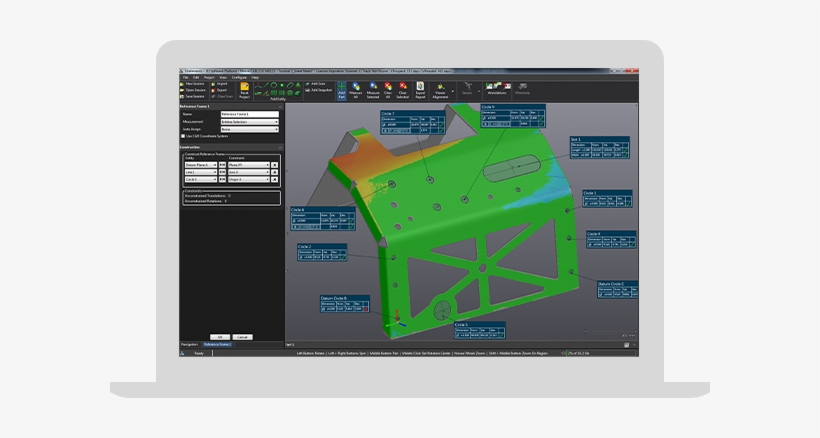Collapse the Reference Frame 1 section header
Image resolution: width=820 pixels, height=438 pixels.
tap(280, 107)
